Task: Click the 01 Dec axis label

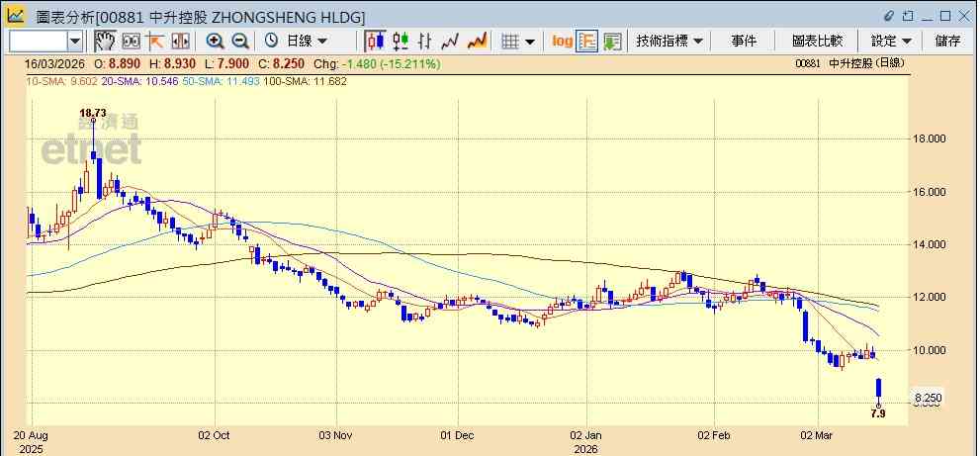Action: [x=458, y=435]
